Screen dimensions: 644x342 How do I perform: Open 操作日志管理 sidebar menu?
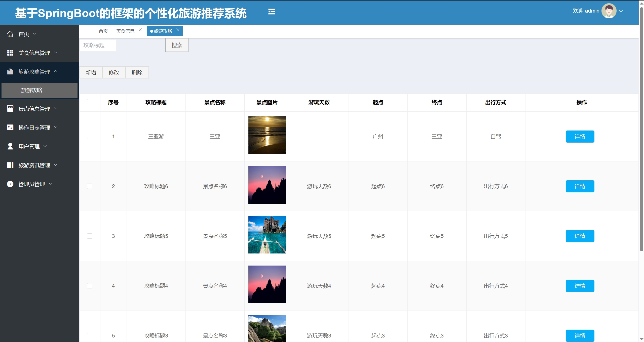[x=40, y=127]
